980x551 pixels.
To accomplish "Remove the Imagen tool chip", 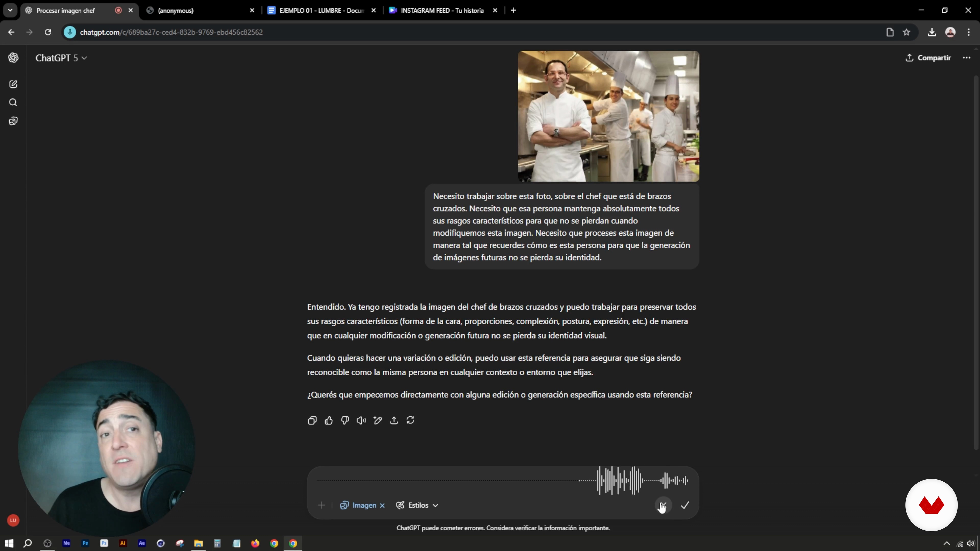I will pos(382,505).
